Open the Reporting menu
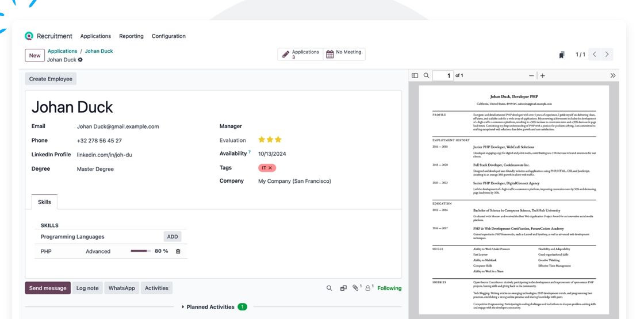 pos(132,36)
